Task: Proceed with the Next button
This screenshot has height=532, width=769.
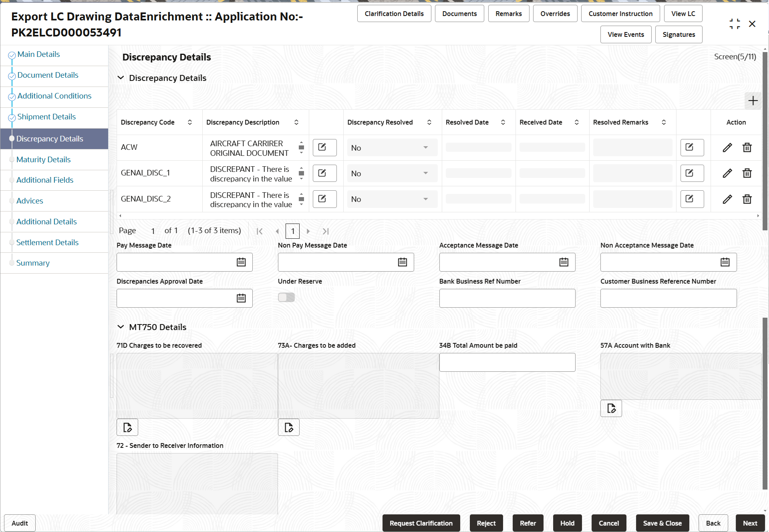Action: (x=750, y=523)
